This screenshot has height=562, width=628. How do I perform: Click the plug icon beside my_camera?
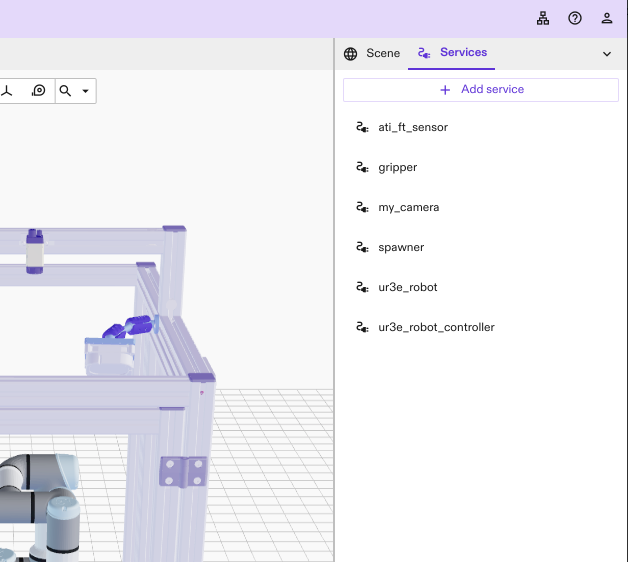(362, 207)
